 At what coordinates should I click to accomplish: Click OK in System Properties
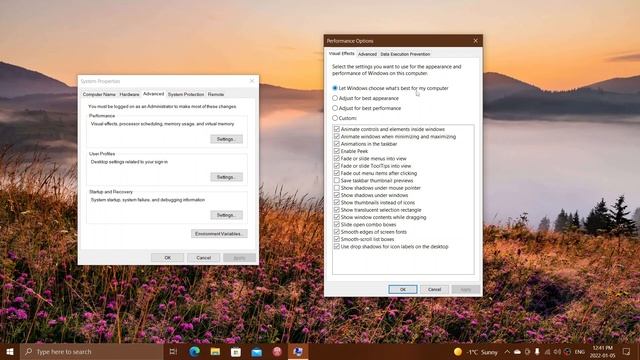click(167, 258)
